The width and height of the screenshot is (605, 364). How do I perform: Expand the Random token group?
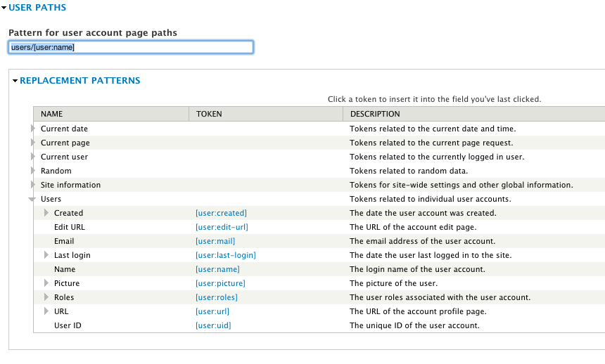(x=33, y=171)
